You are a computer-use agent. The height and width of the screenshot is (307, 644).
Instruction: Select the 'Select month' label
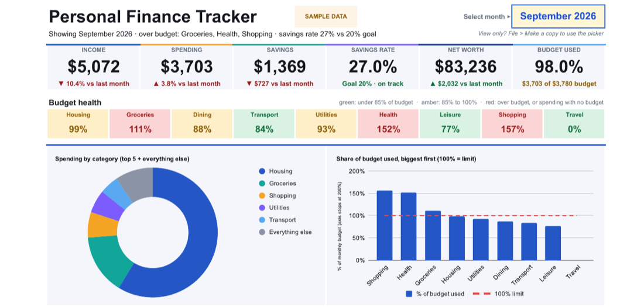pyautogui.click(x=484, y=17)
